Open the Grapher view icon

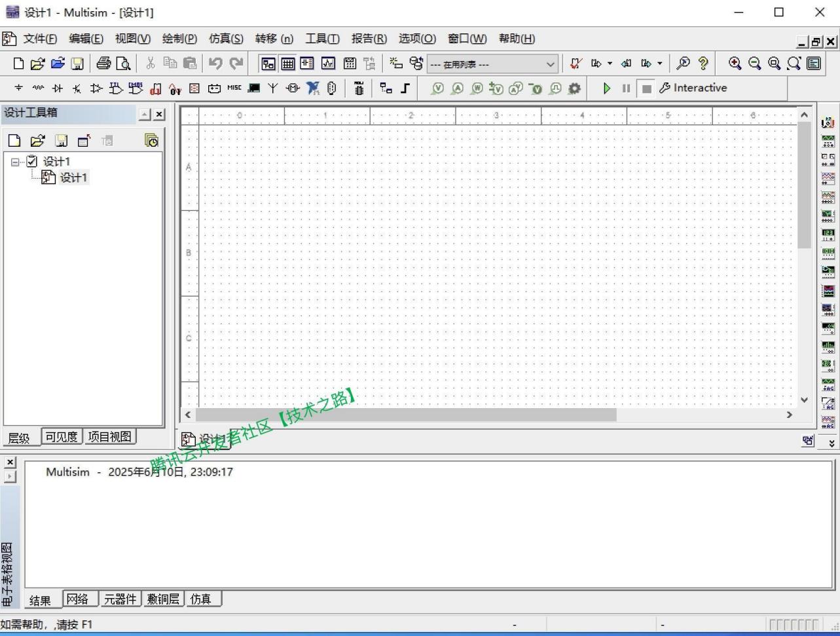coord(327,64)
